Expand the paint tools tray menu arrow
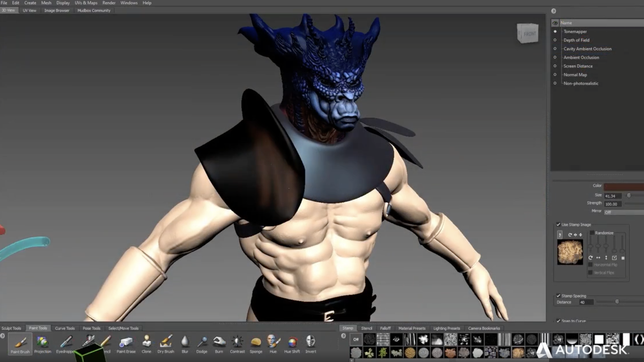The width and height of the screenshot is (644, 362). pyautogui.click(x=3, y=336)
